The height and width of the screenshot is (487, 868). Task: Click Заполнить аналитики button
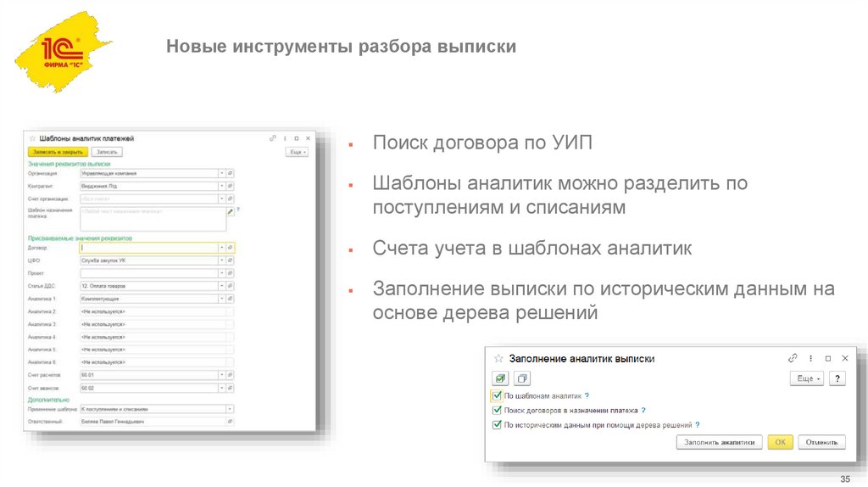pyautogui.click(x=719, y=442)
